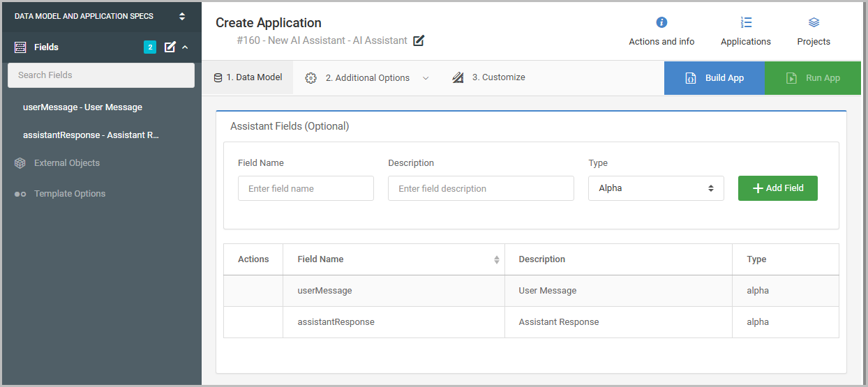Sort the table by Field Name column

coord(496,259)
